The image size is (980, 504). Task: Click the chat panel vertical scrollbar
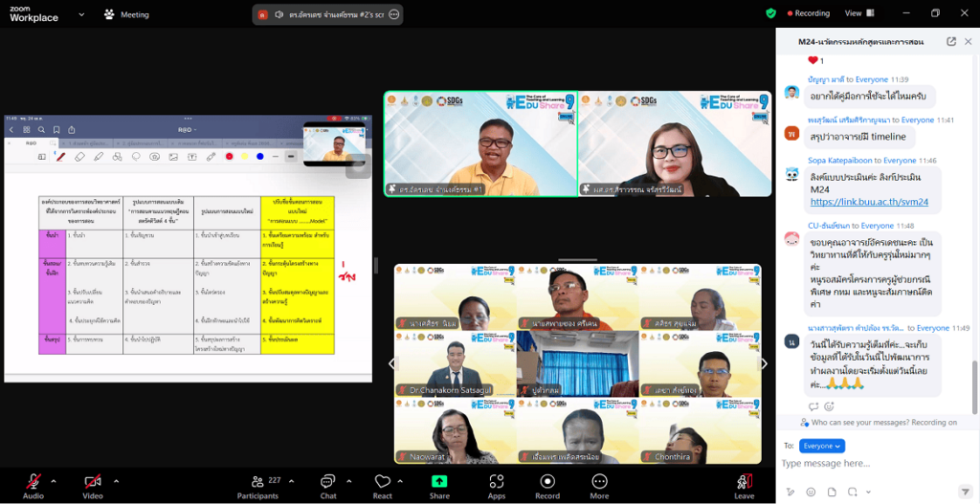tap(974, 373)
